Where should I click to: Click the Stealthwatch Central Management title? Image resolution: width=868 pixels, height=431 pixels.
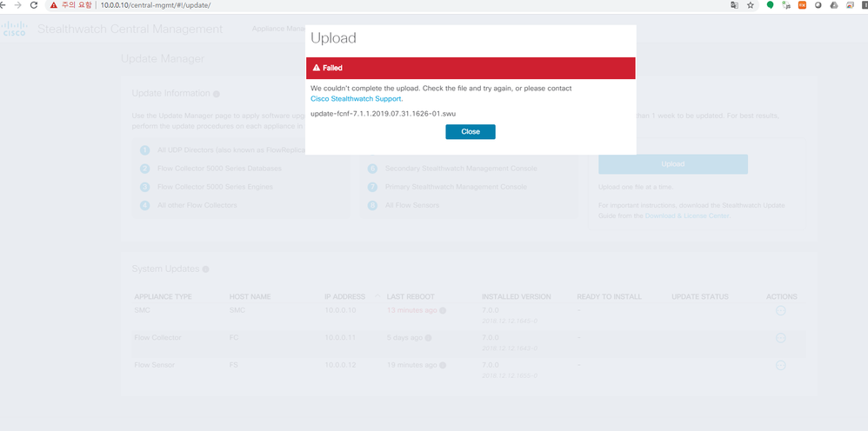(x=130, y=29)
